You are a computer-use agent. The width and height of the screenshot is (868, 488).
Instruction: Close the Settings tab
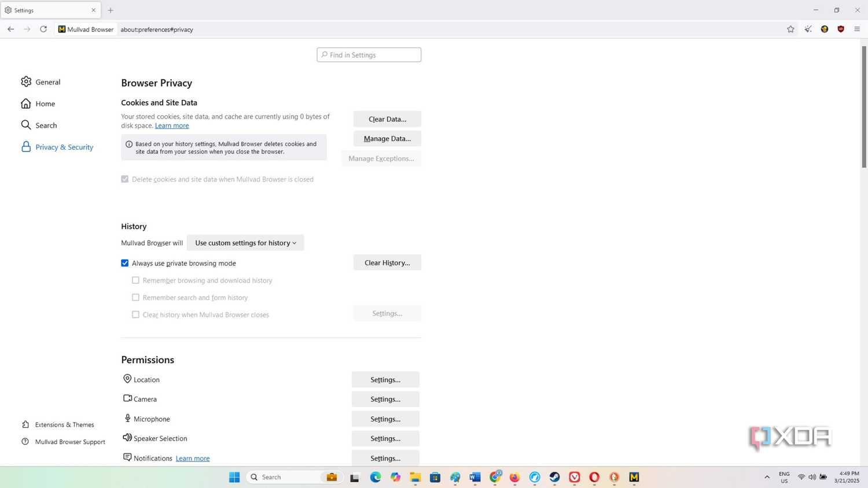point(94,10)
